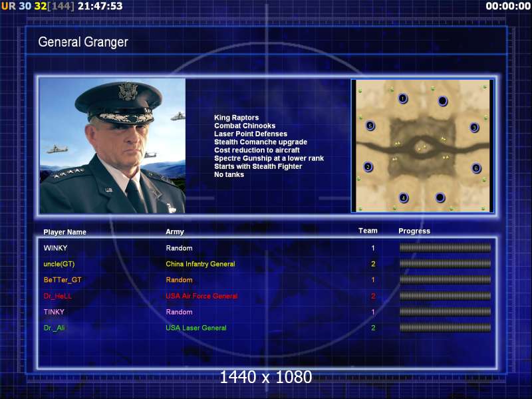Click TINKY's loading progress bar
Viewport: 532px width, 399px height.
point(445,311)
